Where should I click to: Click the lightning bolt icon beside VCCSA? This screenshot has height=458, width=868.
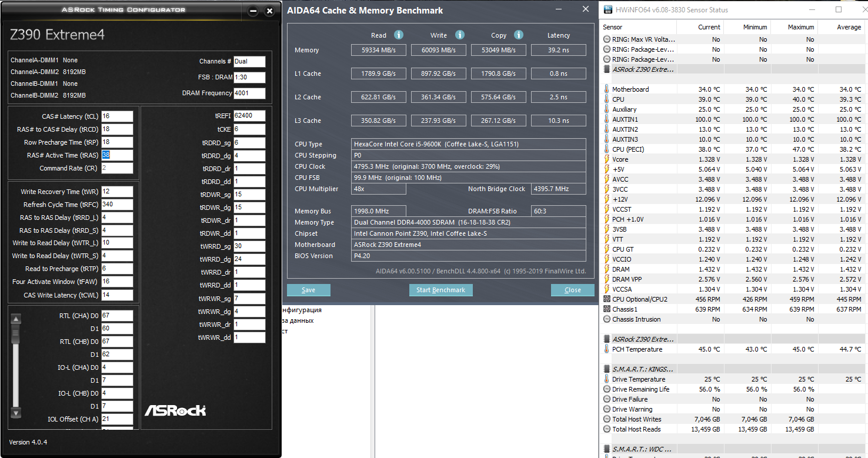tap(607, 289)
